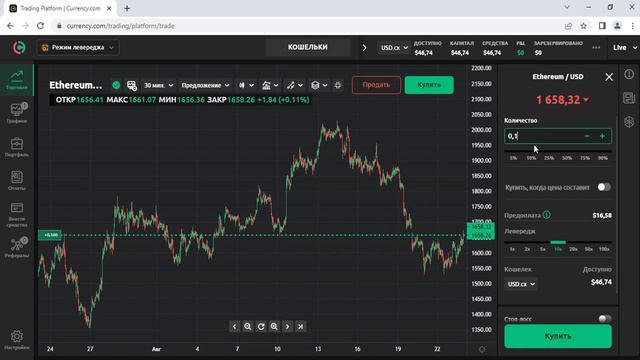This screenshot has width=640, height=360.
Task: Open the Режим левереджа dropdown
Action: [x=78, y=47]
